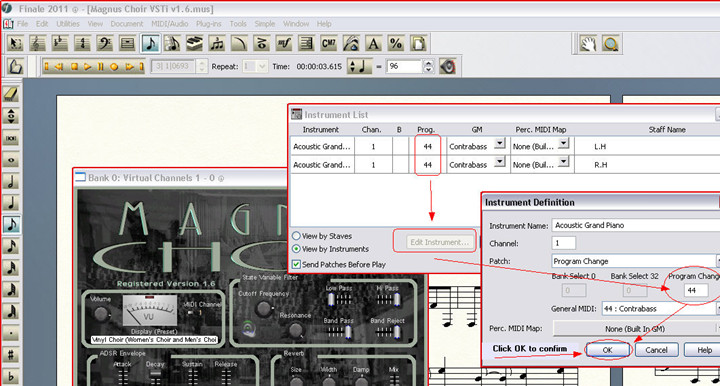Select the Staff tool with treble clef
Screen dimensions: 720x386
38,44
